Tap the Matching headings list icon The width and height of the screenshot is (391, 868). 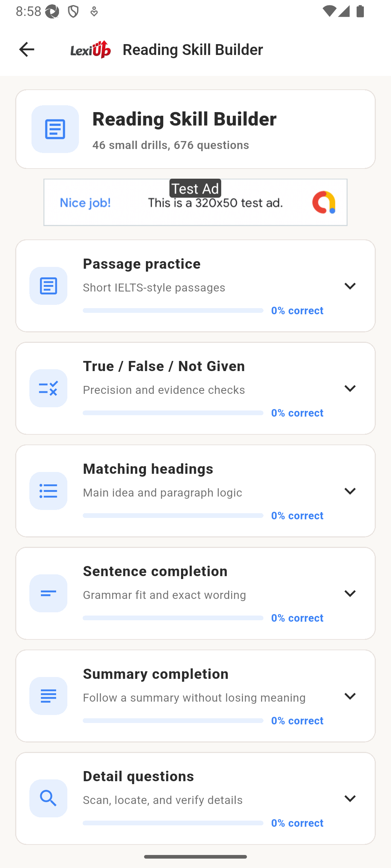coord(48,491)
